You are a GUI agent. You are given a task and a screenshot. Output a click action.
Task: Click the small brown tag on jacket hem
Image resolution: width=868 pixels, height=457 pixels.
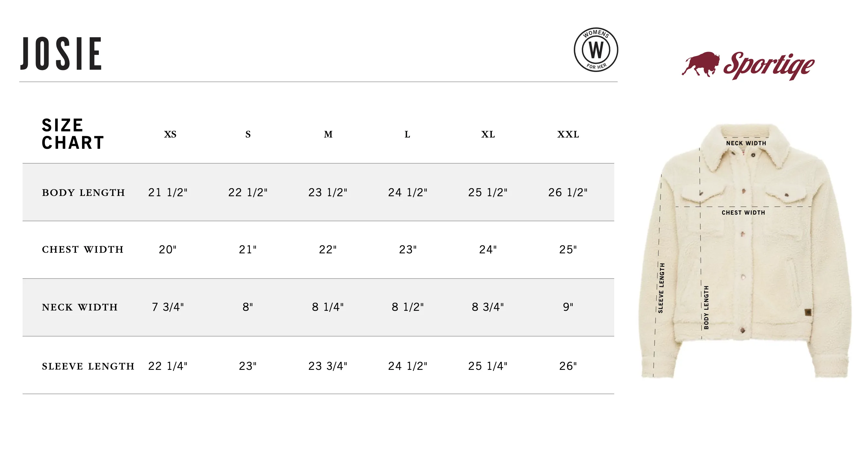point(808,312)
